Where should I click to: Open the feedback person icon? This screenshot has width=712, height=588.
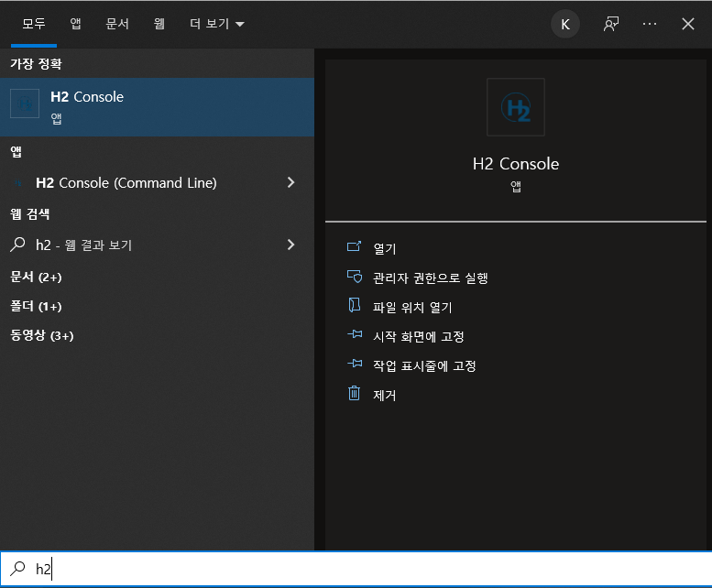coord(610,24)
